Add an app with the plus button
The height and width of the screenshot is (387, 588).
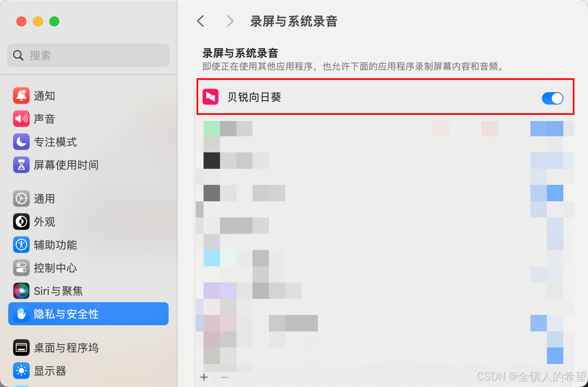pos(204,377)
